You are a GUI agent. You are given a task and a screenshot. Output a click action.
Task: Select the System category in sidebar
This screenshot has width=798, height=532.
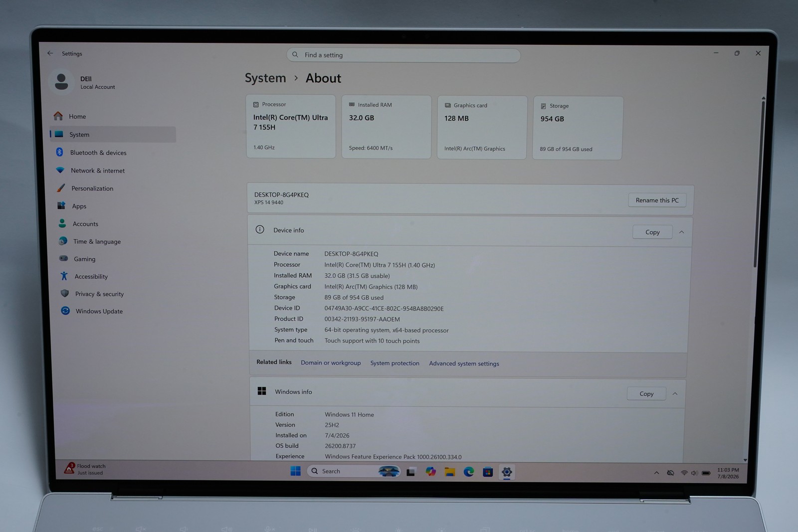click(113, 135)
